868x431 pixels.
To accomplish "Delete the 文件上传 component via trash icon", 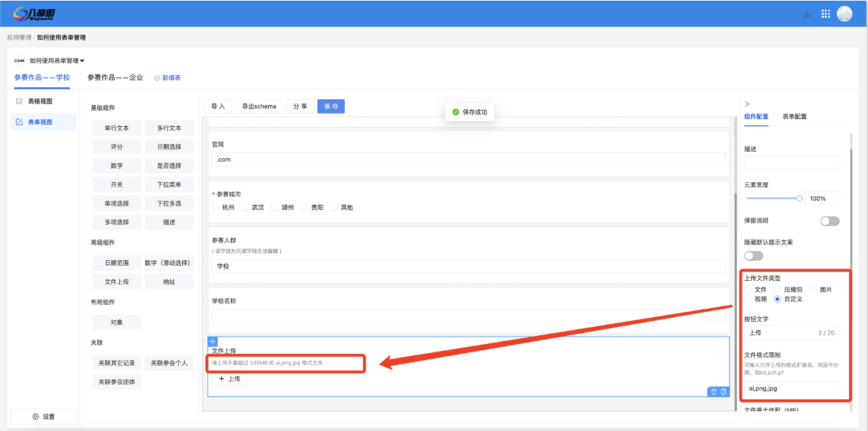I will tap(713, 391).
